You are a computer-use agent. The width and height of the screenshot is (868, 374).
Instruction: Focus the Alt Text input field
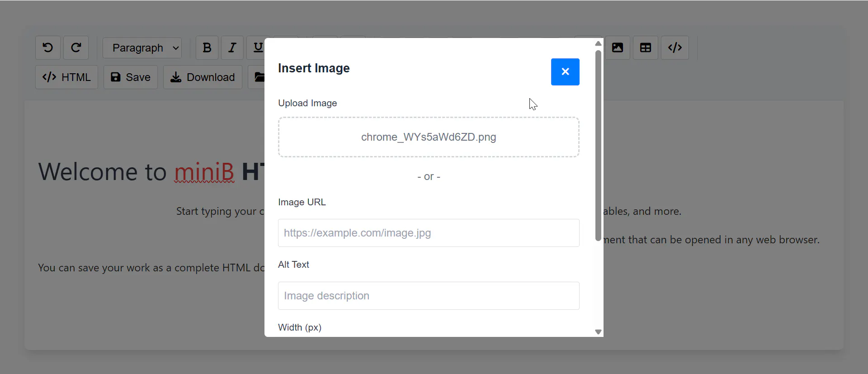pyautogui.click(x=429, y=296)
